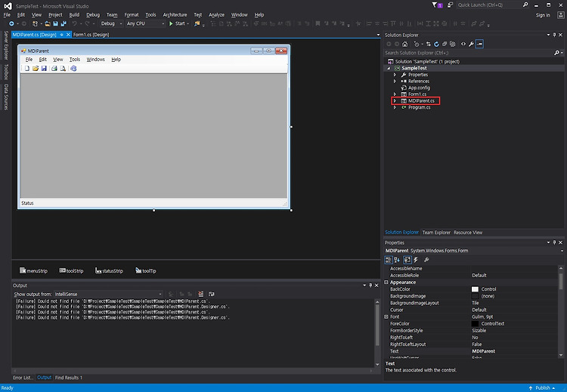567x392 pixels.
Task: Toggle Alphabetical sort in Properties panel
Action: pos(397,260)
